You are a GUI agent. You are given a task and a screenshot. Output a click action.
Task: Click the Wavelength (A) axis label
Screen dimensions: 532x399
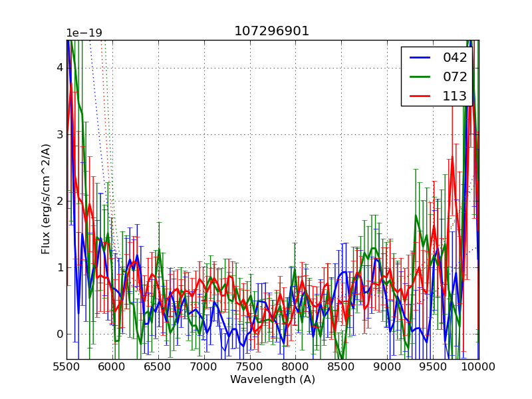(x=273, y=380)
